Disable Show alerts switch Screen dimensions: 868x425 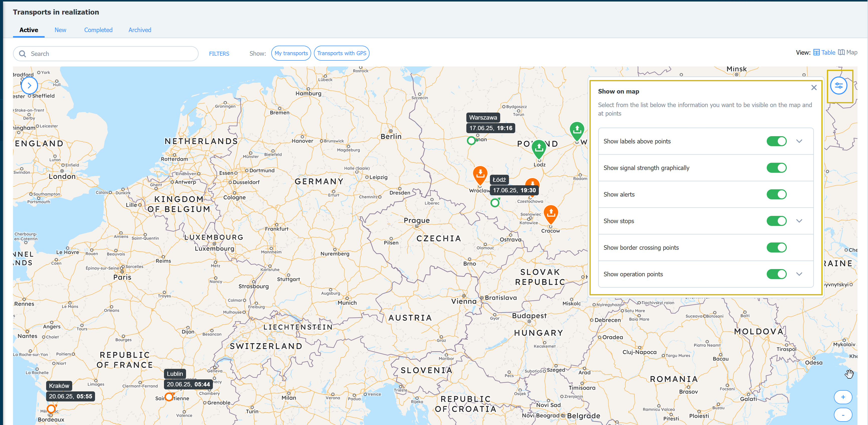(776, 195)
